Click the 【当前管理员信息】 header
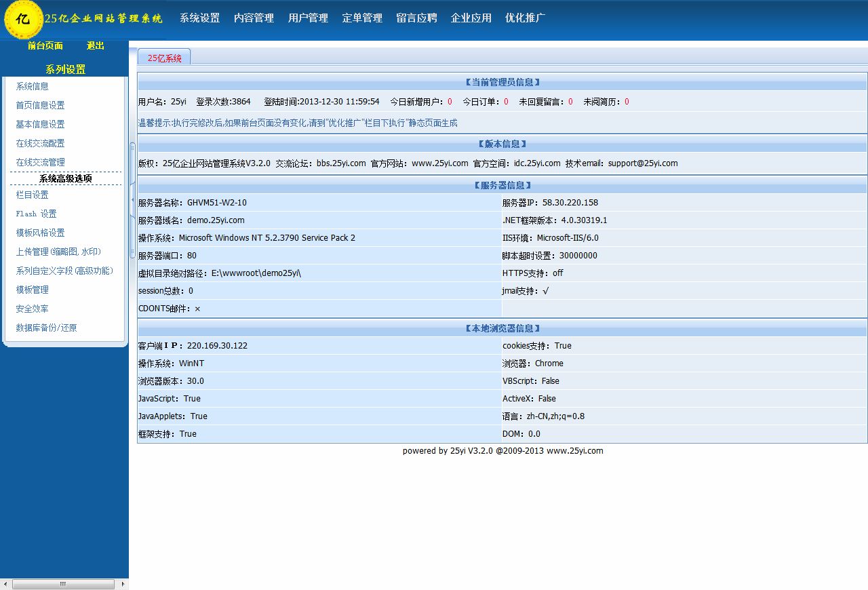 [502, 82]
